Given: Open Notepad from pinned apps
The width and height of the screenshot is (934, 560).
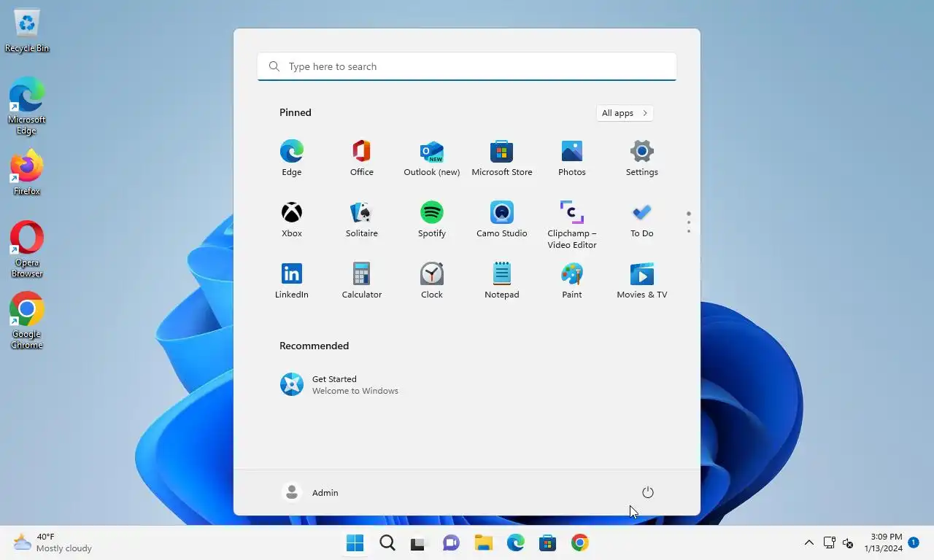Looking at the screenshot, I should point(502,281).
